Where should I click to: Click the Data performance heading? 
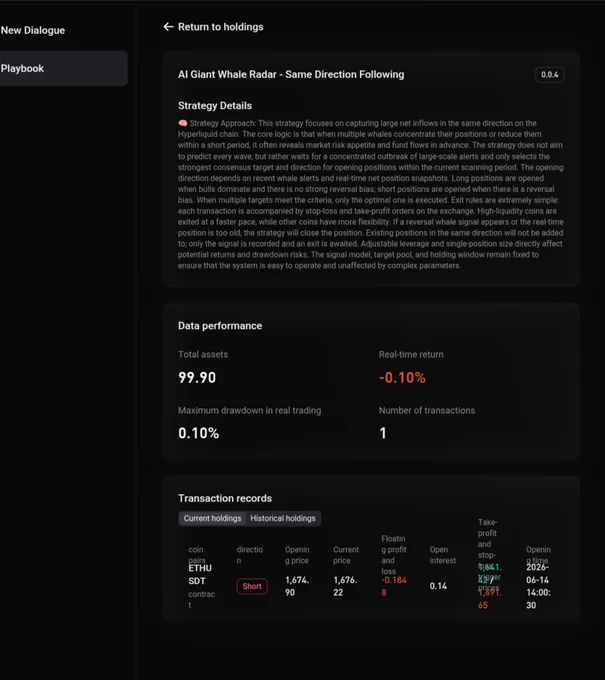point(220,326)
